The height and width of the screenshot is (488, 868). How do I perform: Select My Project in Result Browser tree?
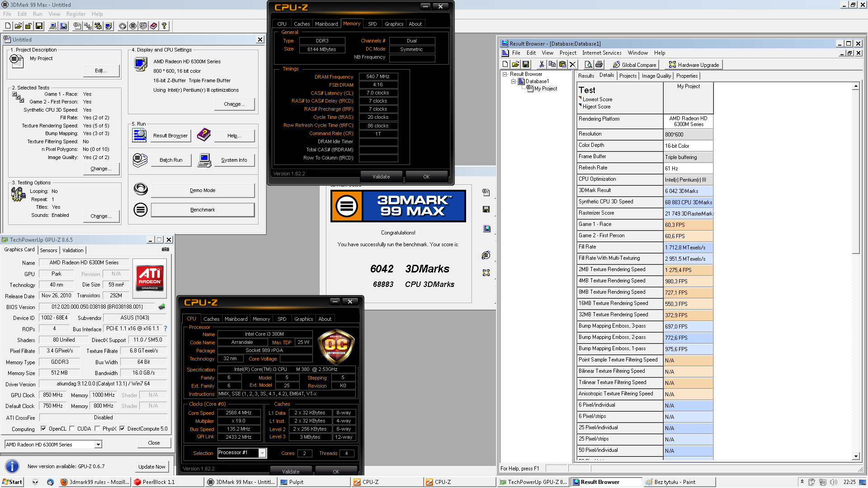pos(545,89)
